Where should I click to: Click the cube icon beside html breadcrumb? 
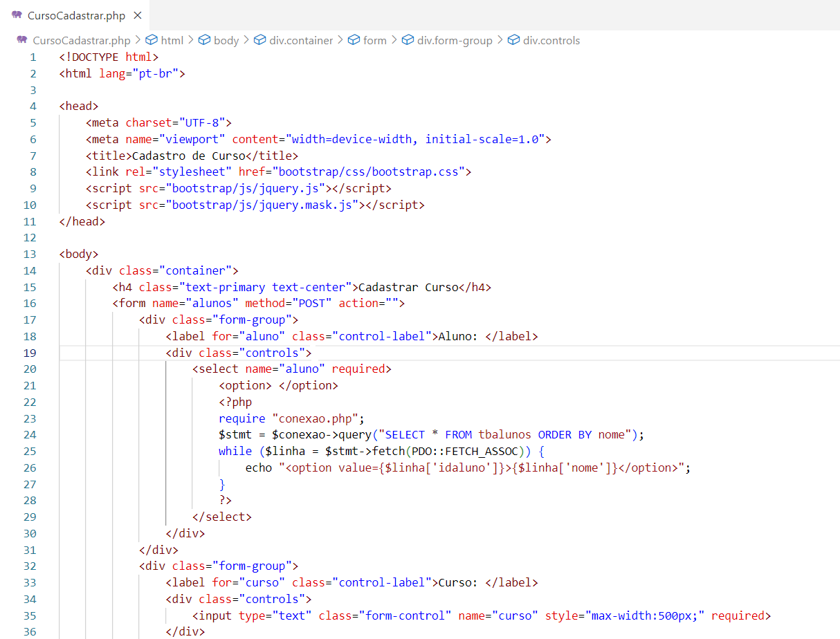click(152, 40)
